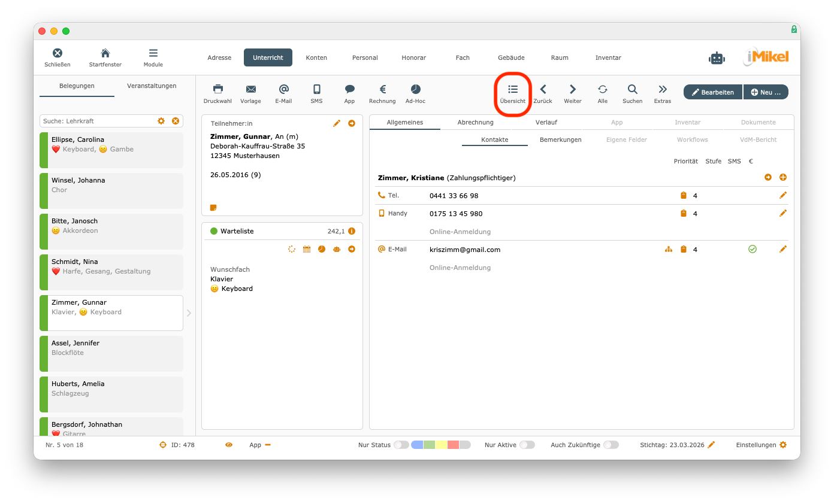The image size is (834, 504).
Task: Click the Bearbeiten button
Action: 712,92
